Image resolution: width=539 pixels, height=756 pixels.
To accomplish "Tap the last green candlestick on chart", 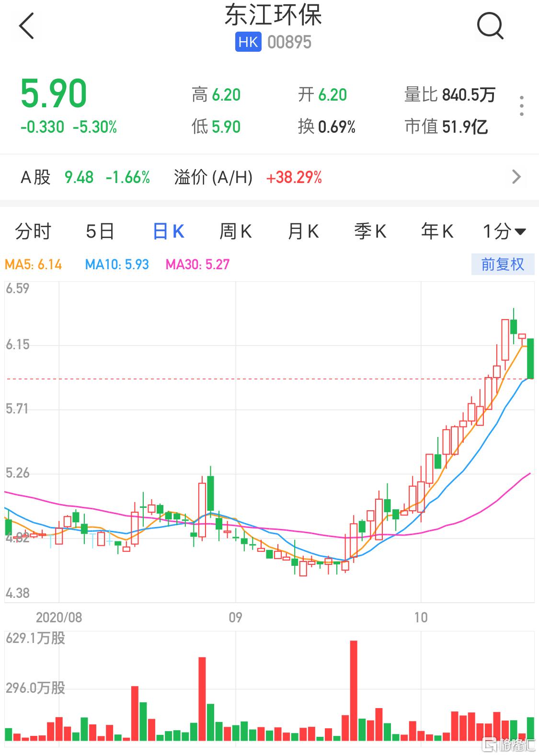I will (x=530, y=358).
